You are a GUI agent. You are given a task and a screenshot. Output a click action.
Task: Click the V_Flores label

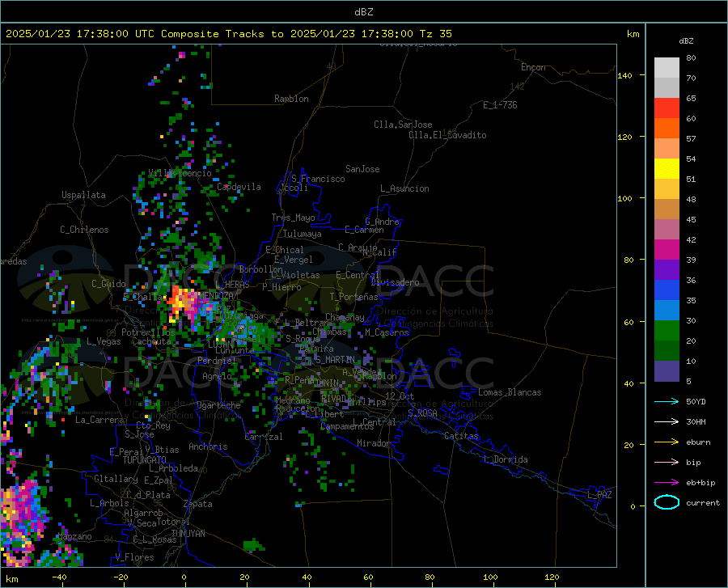(x=134, y=557)
